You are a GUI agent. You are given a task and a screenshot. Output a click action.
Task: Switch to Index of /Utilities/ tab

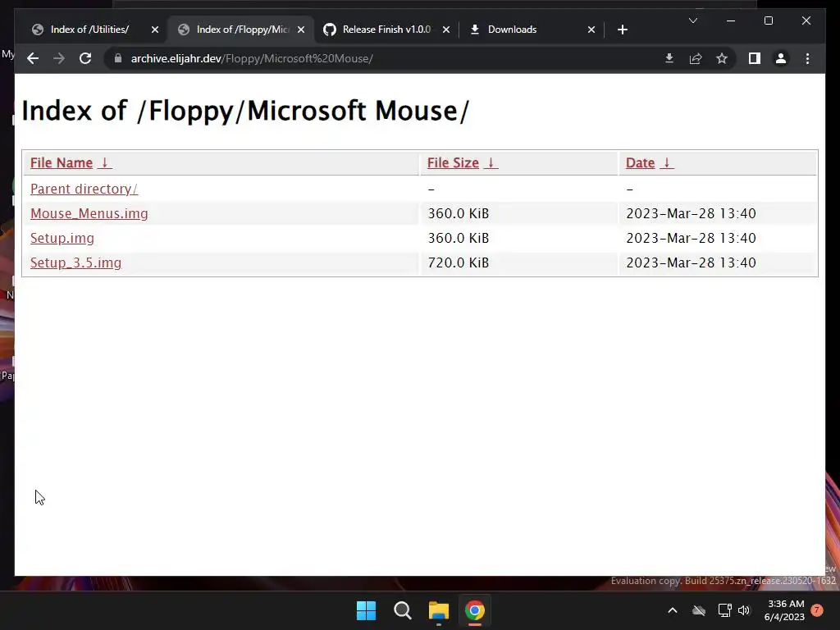[x=89, y=30]
